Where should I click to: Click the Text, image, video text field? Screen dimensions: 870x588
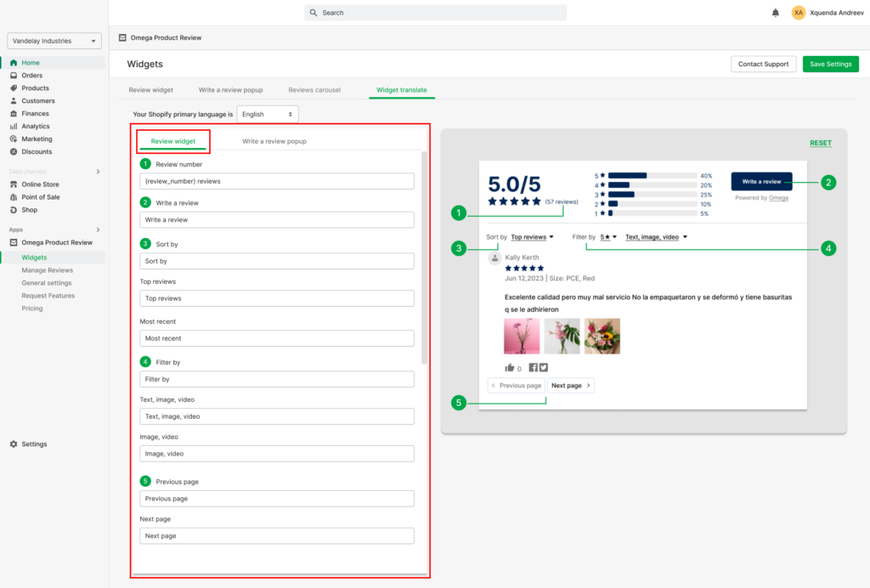(x=277, y=416)
